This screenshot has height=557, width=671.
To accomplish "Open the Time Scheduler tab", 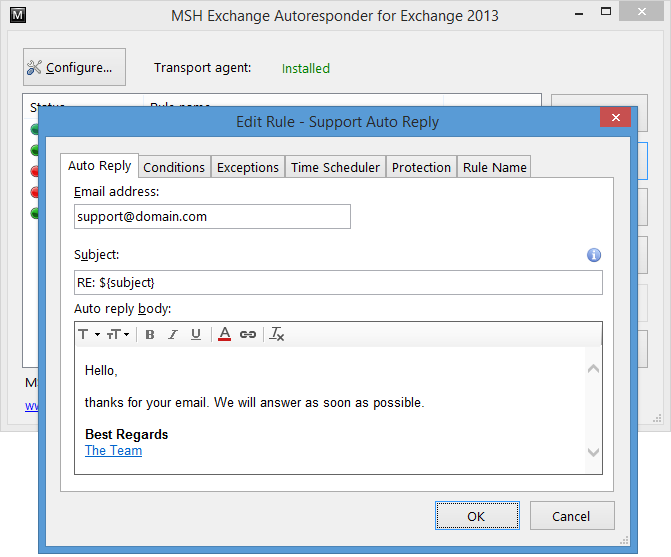I will tap(335, 167).
